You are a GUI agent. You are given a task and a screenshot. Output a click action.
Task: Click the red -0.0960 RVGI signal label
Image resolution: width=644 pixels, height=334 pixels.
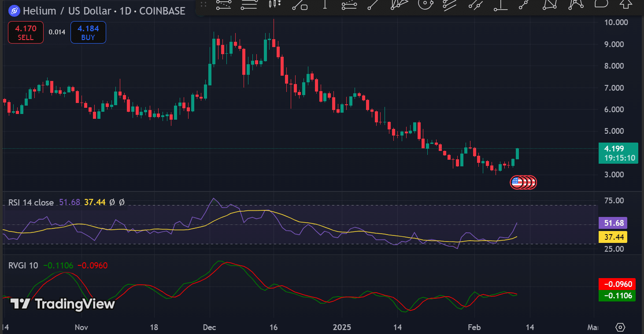point(617,284)
